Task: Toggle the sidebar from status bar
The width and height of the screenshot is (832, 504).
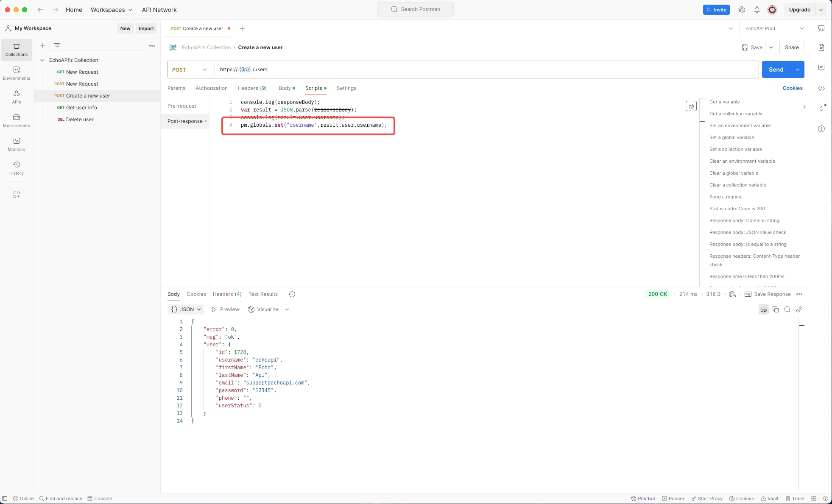Action: click(5, 498)
